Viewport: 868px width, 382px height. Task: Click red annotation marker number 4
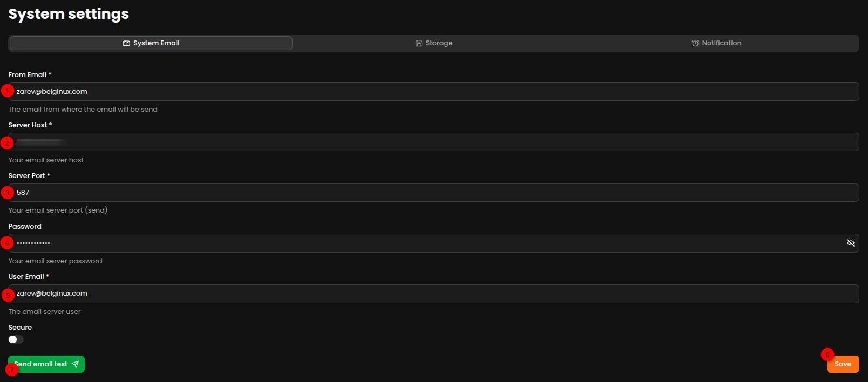pyautogui.click(x=7, y=243)
